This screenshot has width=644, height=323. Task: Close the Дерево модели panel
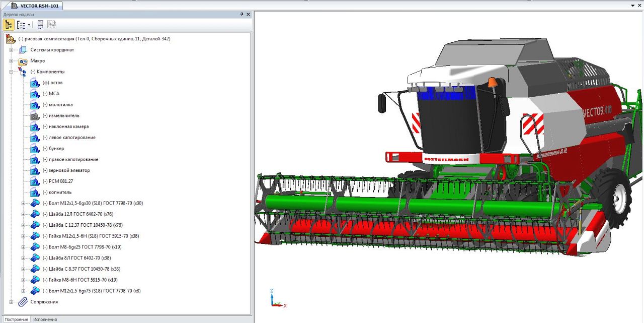tap(248, 15)
